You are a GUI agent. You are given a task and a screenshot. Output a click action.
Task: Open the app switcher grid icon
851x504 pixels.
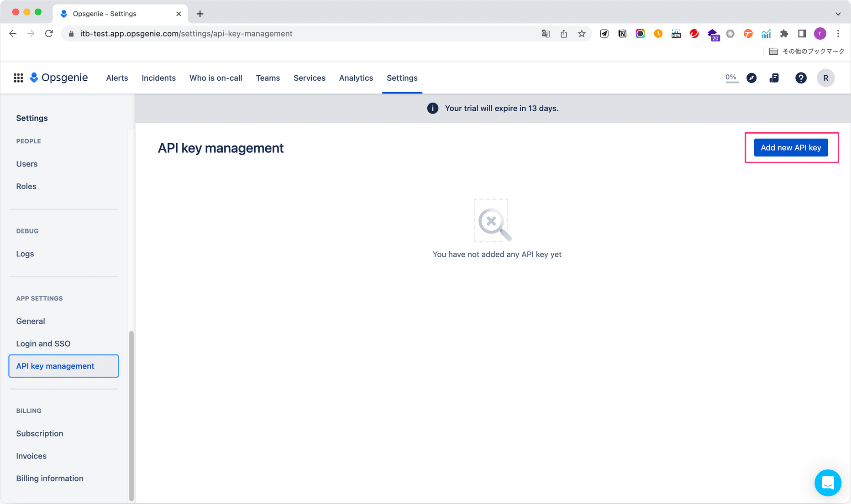[18, 78]
